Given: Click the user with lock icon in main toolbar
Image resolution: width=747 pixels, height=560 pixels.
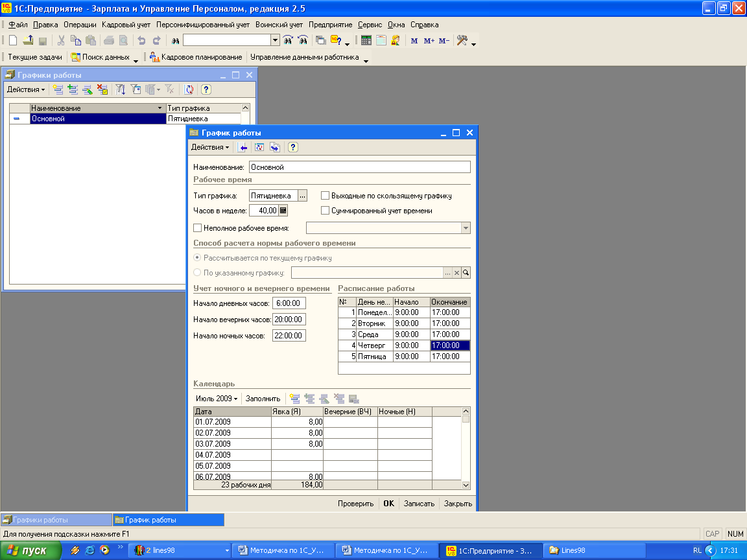Looking at the screenshot, I should [x=396, y=40].
